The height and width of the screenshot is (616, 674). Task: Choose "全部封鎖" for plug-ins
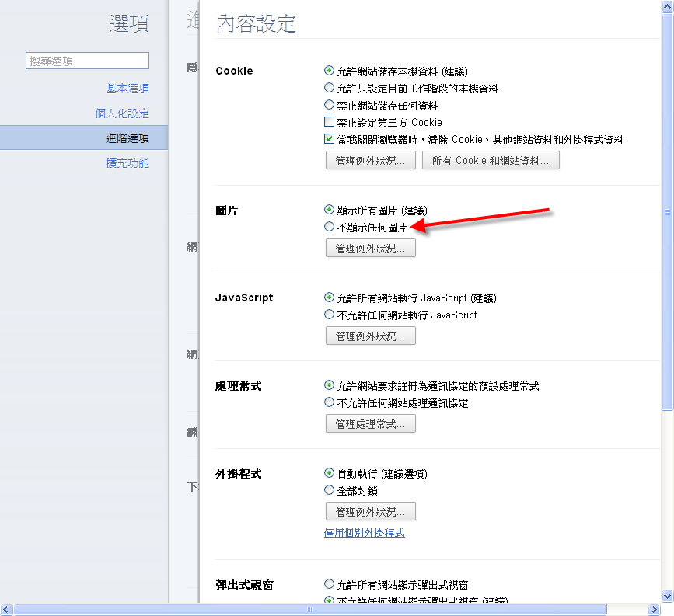329,490
